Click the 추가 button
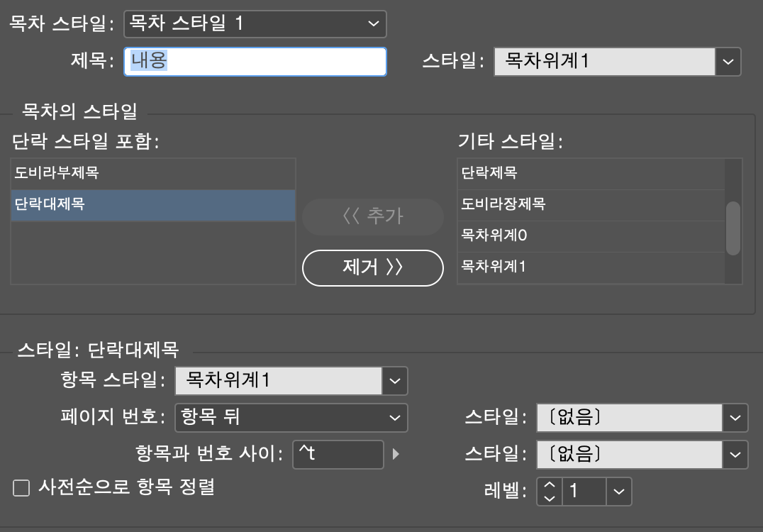Image resolution: width=763 pixels, height=532 pixels. coord(373,218)
